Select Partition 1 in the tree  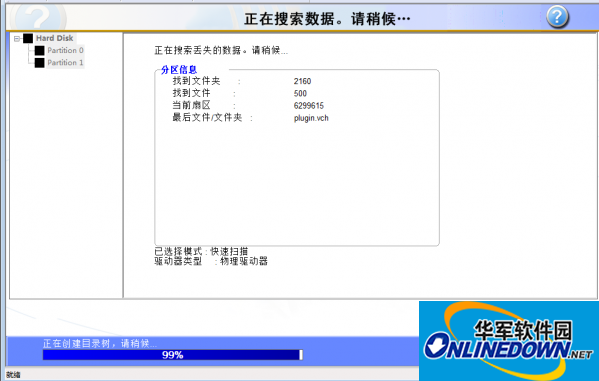click(x=65, y=63)
